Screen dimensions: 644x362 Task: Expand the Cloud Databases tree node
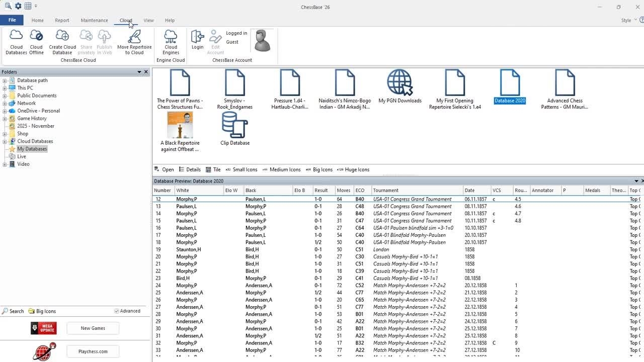(5, 141)
